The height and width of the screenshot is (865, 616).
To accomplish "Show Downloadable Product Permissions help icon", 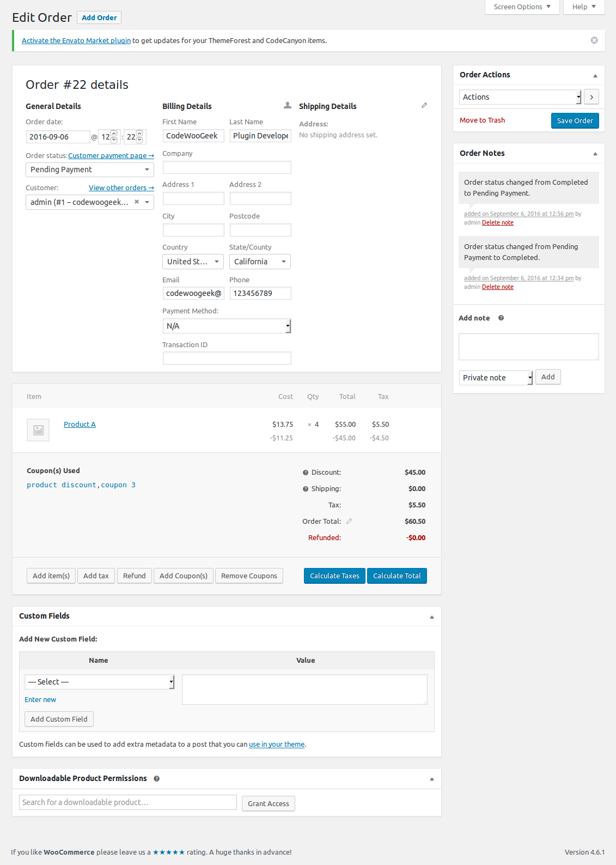I will [156, 778].
